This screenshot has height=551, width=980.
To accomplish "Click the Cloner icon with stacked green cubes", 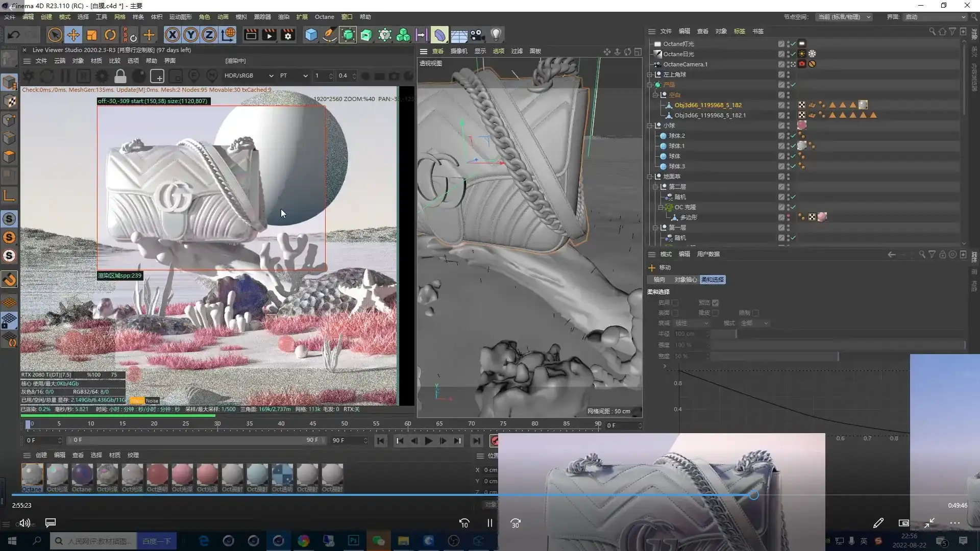I will (x=403, y=34).
